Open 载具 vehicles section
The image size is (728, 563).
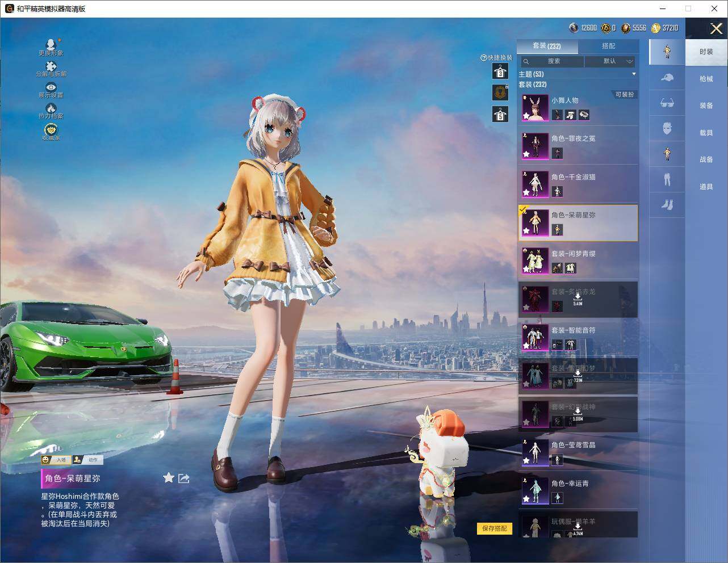tap(706, 133)
